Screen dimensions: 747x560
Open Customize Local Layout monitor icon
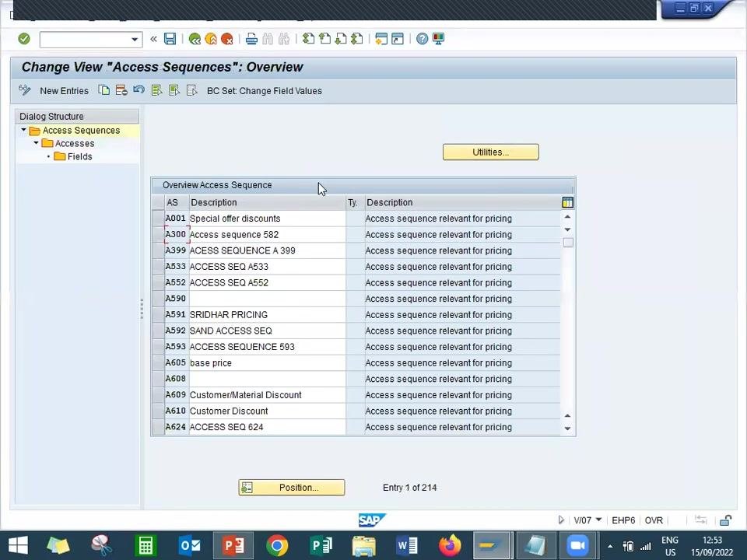tap(438, 39)
